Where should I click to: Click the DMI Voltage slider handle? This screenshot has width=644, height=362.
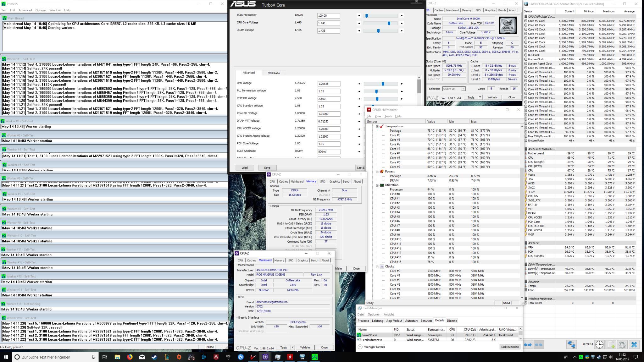coord(383,84)
